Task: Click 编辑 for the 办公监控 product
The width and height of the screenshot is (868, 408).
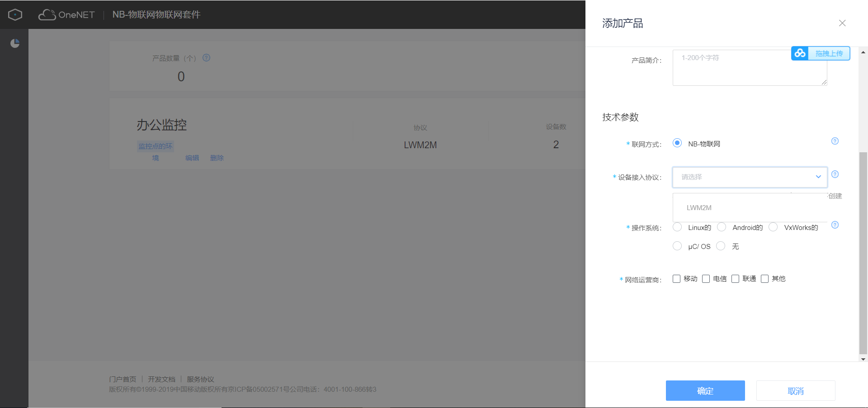Action: tap(192, 158)
